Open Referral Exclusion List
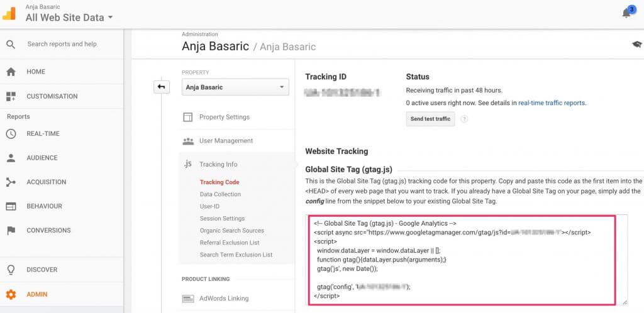 [230, 243]
